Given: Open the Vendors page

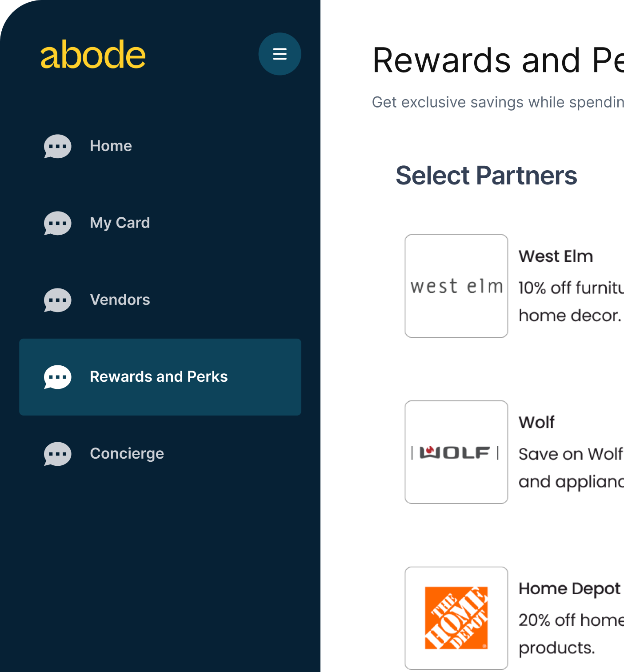Looking at the screenshot, I should 120,300.
